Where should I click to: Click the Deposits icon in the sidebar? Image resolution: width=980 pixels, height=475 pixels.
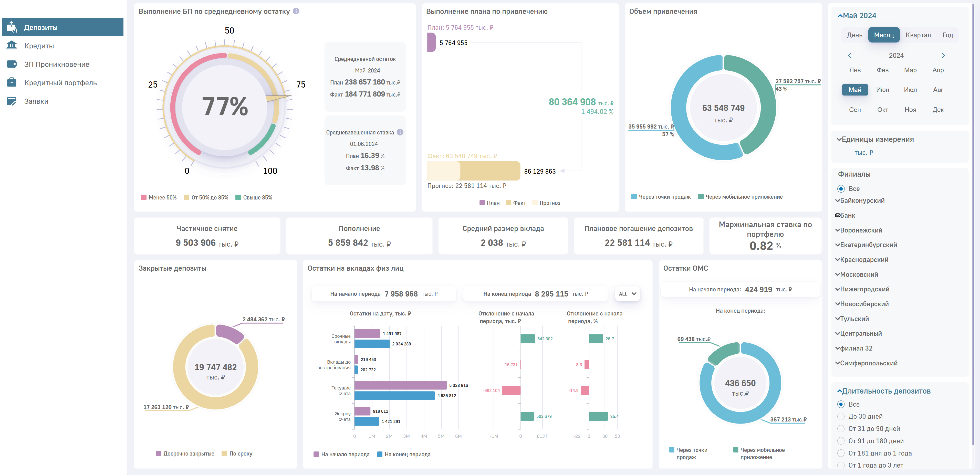click(x=12, y=27)
